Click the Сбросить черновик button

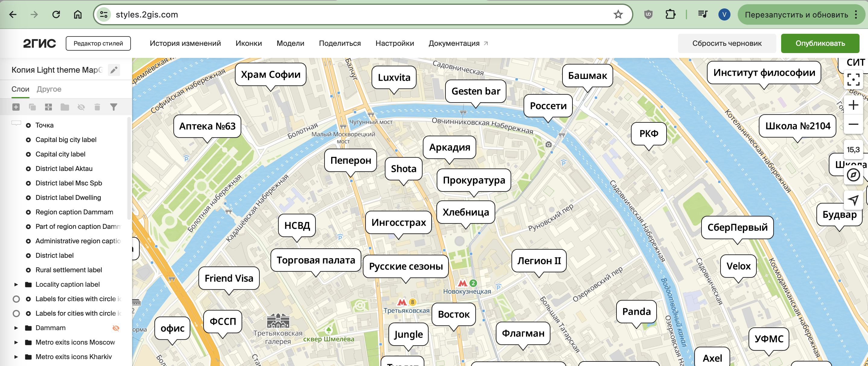pos(727,43)
